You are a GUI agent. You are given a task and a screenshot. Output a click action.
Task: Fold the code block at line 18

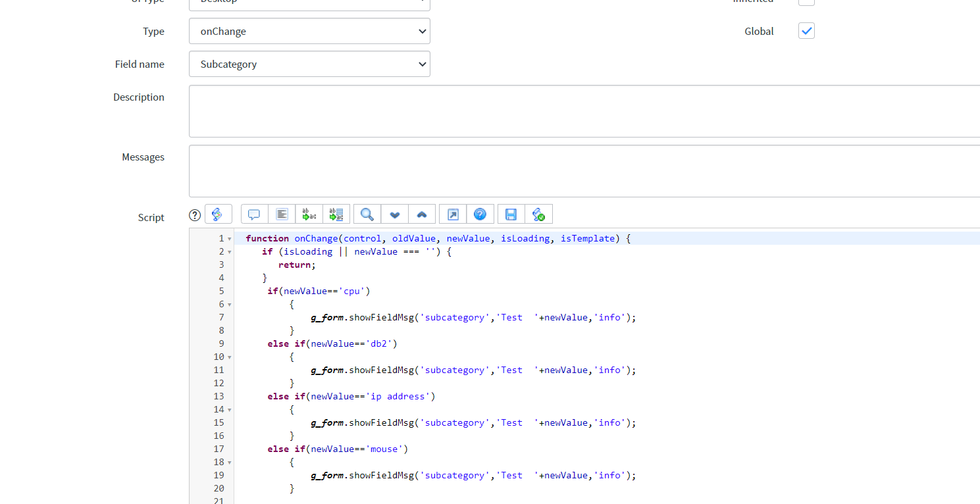click(229, 463)
